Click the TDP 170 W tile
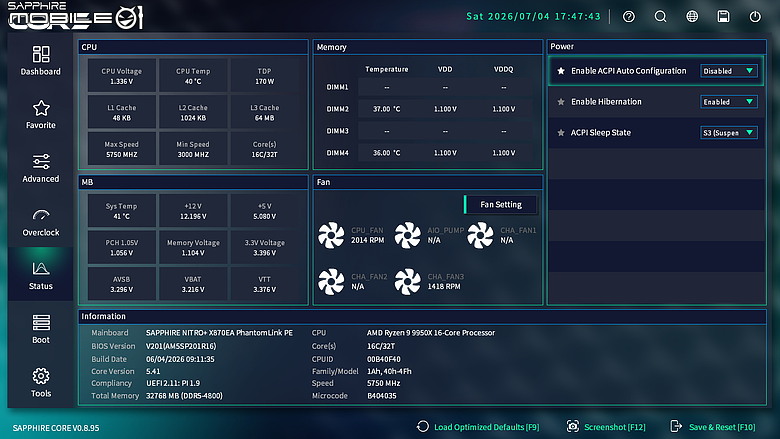780x439 pixels. (265, 76)
